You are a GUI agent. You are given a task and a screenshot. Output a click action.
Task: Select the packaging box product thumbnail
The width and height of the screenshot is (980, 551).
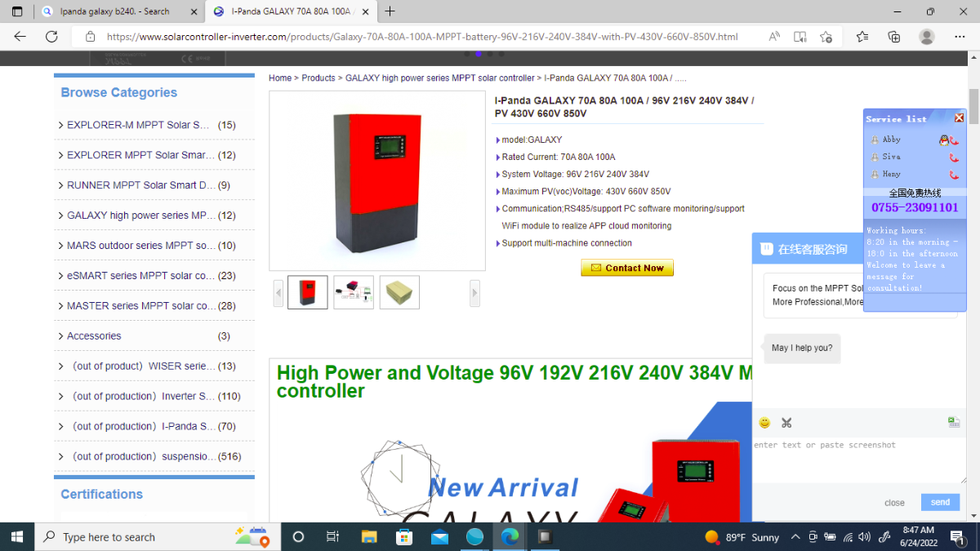[x=399, y=292]
